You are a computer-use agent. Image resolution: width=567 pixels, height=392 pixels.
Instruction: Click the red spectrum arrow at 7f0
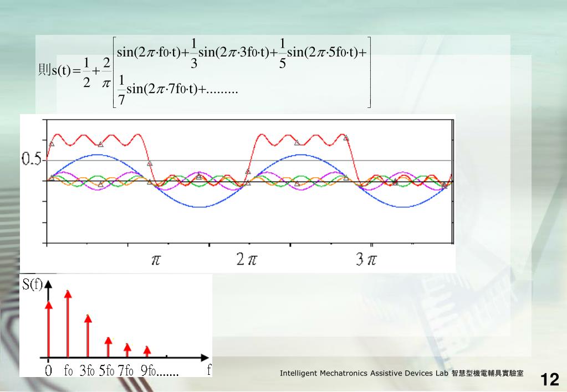pos(127,350)
